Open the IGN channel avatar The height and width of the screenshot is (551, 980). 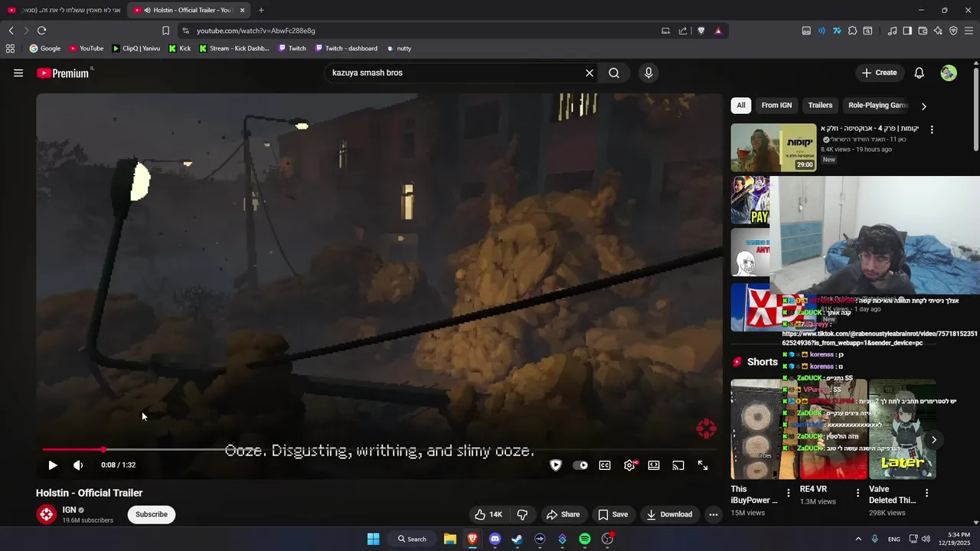(47, 514)
